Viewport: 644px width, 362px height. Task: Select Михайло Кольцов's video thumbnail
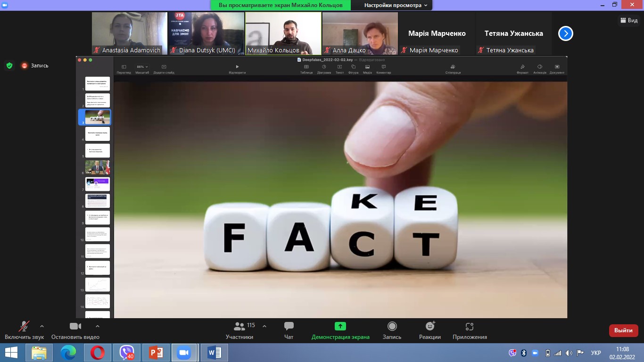click(283, 33)
